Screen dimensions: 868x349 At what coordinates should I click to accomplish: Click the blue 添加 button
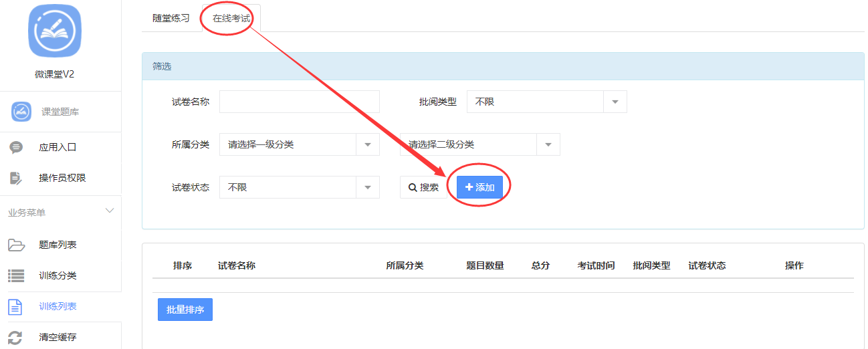tap(479, 187)
